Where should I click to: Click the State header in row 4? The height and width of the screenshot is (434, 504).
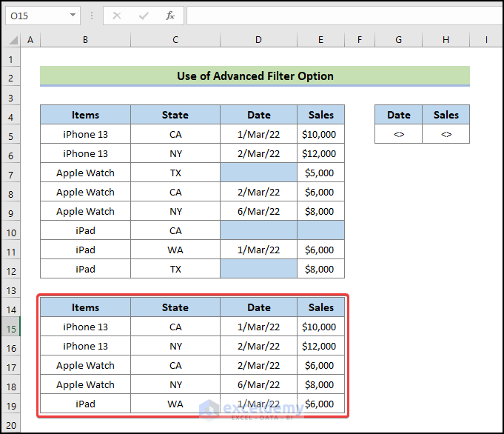pyautogui.click(x=175, y=115)
